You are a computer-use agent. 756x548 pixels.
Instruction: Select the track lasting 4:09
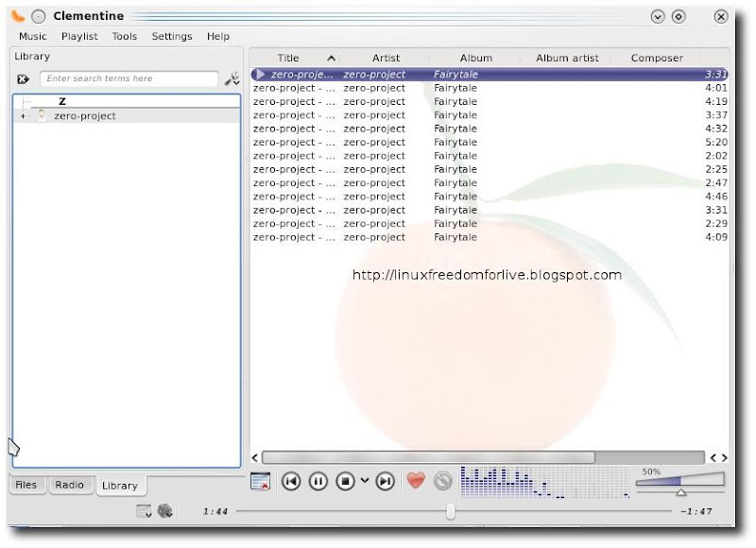point(490,237)
